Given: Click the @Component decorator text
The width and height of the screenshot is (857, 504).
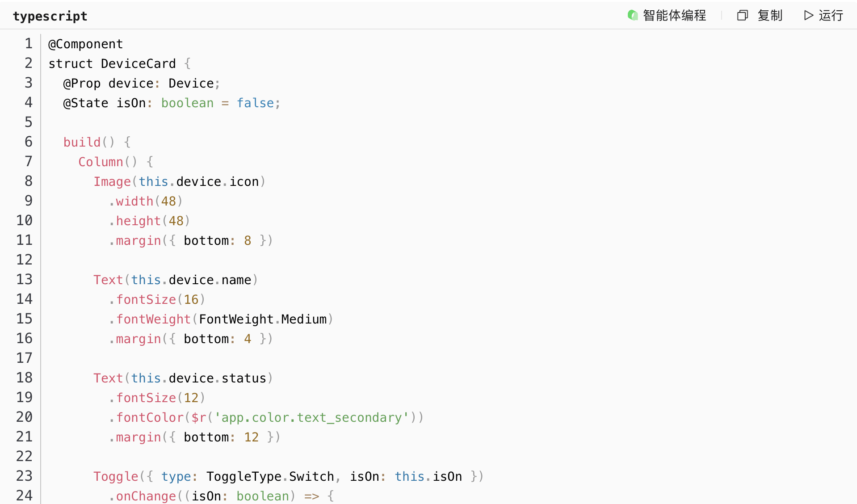Looking at the screenshot, I should coord(85,44).
